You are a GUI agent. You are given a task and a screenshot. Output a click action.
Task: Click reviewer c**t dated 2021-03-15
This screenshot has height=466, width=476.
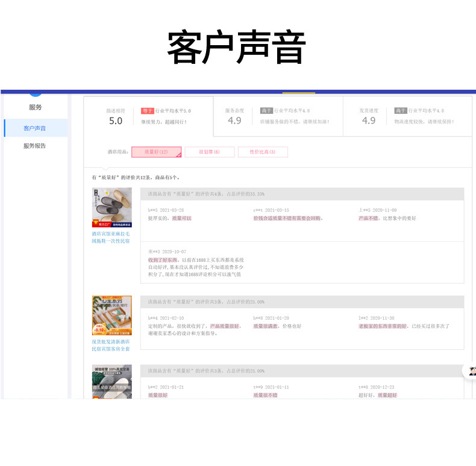tap(271, 210)
